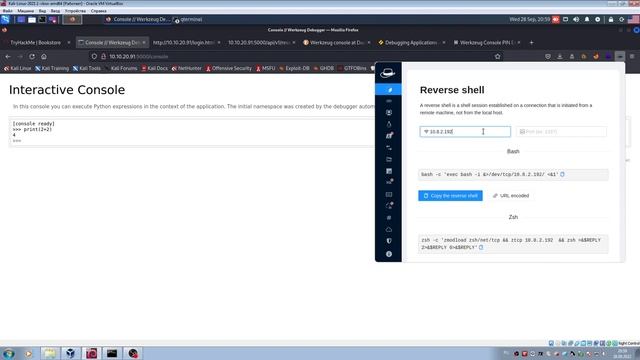The width and height of the screenshot is (640, 360).
Task: Click the Copy the reverse shell button
Action: point(450,196)
